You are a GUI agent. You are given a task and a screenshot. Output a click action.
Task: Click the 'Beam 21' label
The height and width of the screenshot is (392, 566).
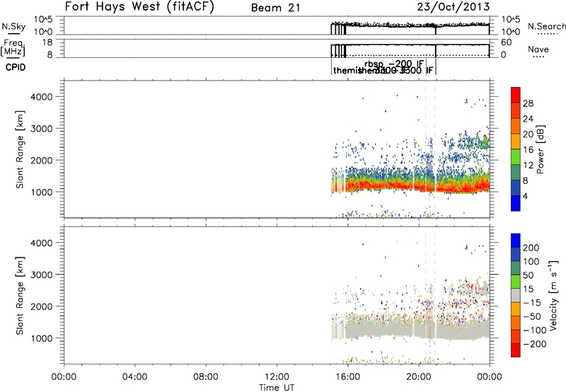pos(276,8)
